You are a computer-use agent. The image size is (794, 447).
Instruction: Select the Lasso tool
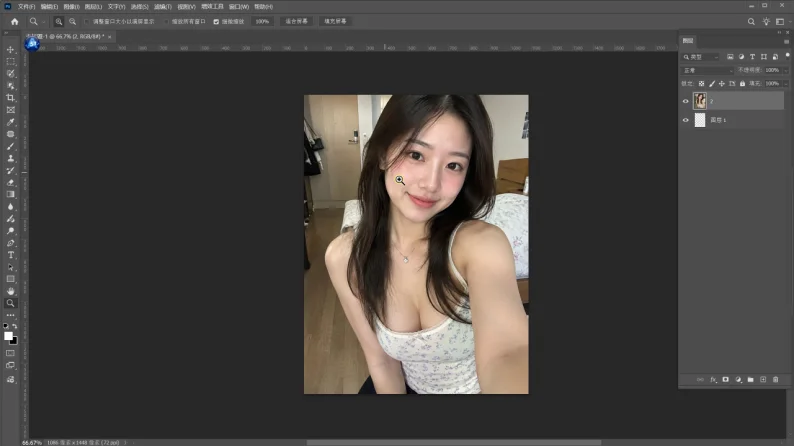point(11,73)
